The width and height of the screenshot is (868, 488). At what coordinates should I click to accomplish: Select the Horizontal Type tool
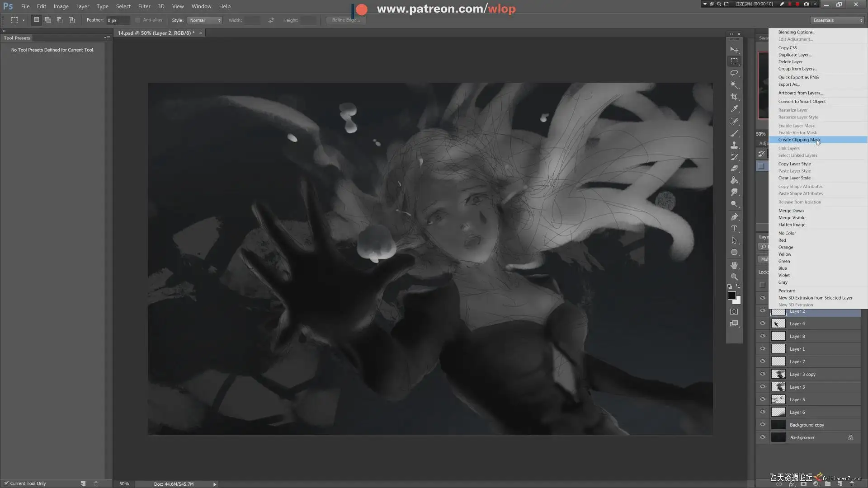point(734,229)
